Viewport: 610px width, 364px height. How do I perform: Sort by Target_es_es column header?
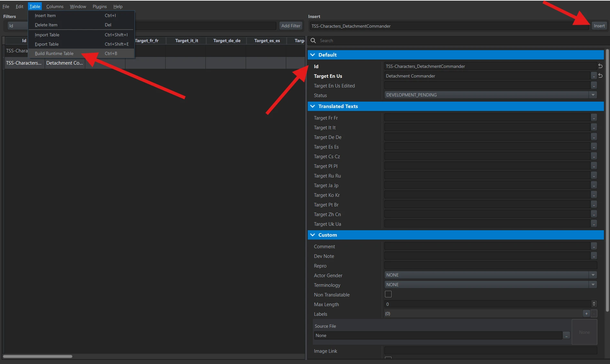267,41
